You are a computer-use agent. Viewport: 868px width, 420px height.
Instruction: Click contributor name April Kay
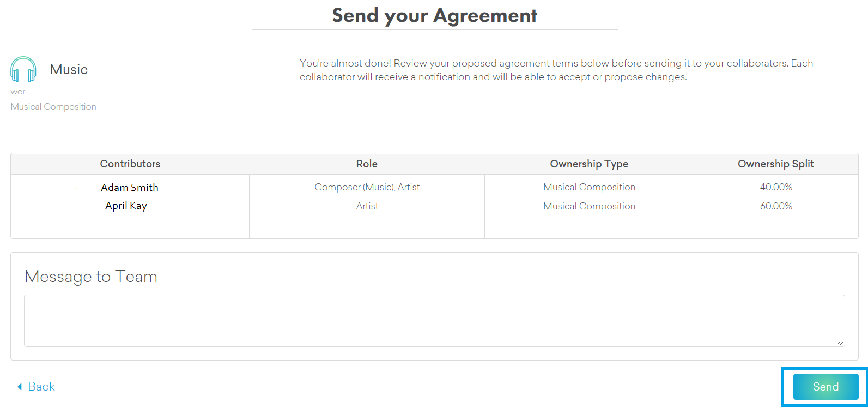(126, 206)
